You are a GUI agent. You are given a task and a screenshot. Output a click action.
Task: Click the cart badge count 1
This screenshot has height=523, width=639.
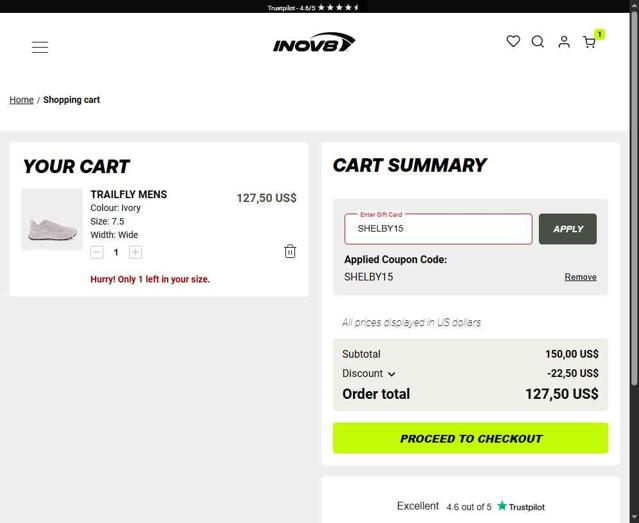pos(599,34)
